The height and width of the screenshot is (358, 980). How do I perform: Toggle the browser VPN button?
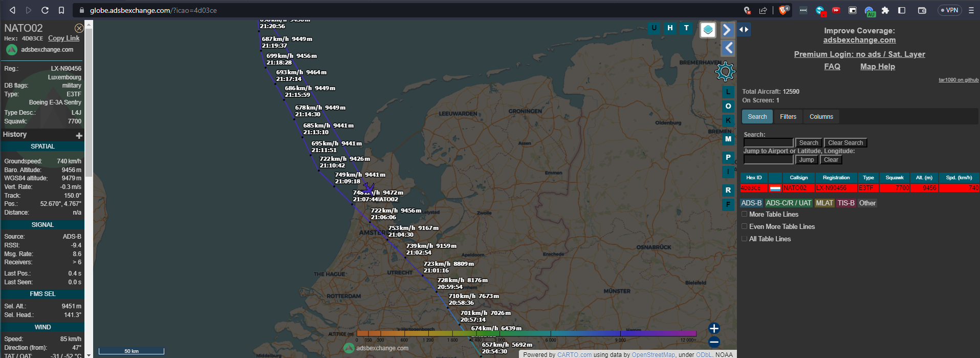click(x=949, y=10)
